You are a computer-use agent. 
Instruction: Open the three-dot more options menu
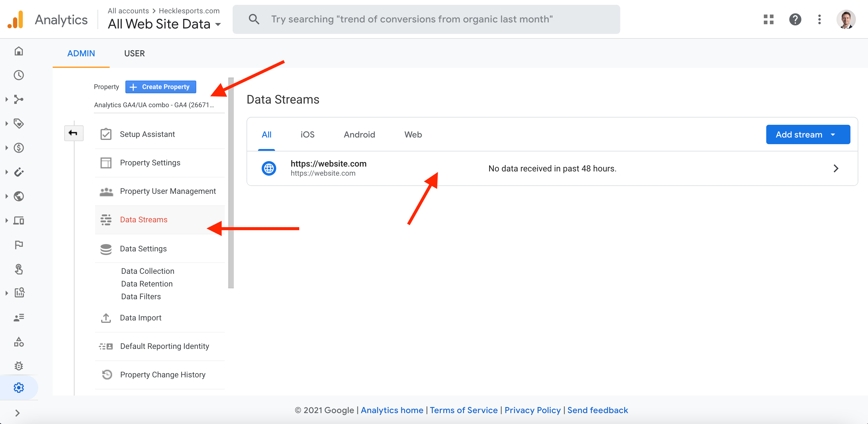tap(819, 20)
